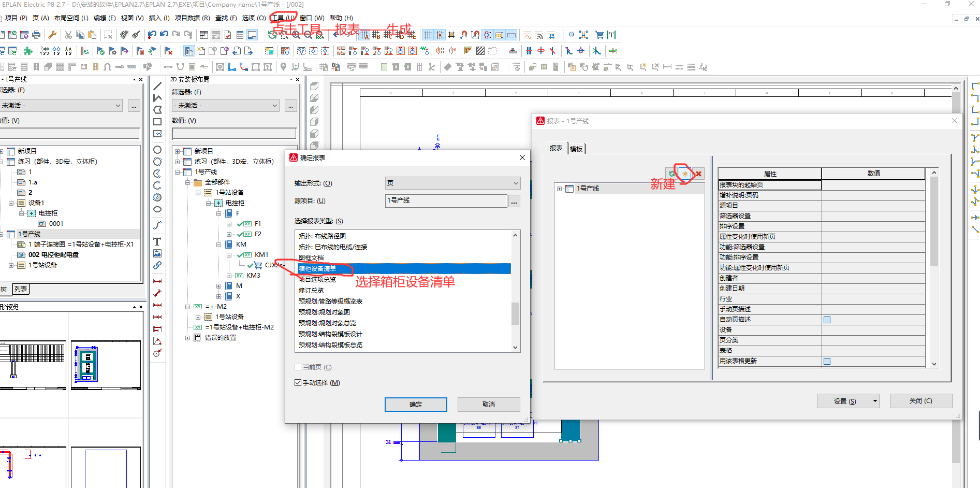Click the wrench settings icon in toolbar
This screenshot has width=980, height=488.
coord(52,35)
